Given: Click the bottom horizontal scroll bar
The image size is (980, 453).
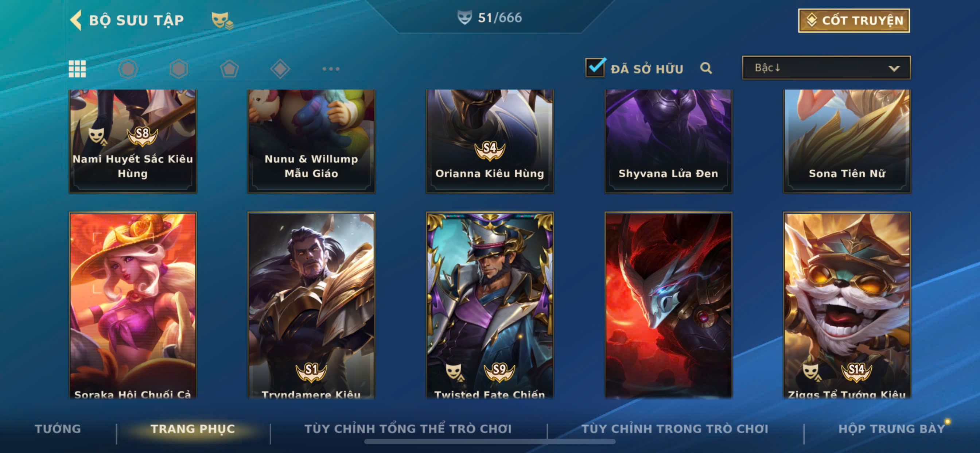Looking at the screenshot, I should (x=490, y=442).
